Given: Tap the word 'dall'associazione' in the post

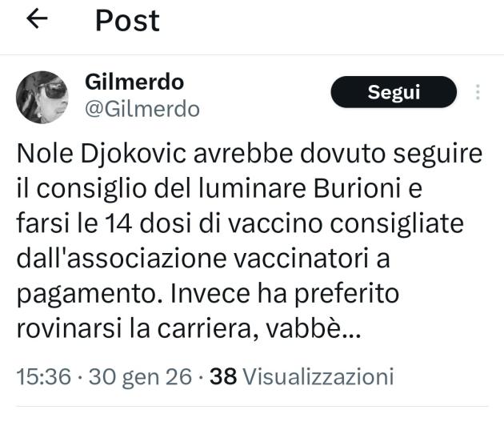Looking at the screenshot, I should point(122,259).
